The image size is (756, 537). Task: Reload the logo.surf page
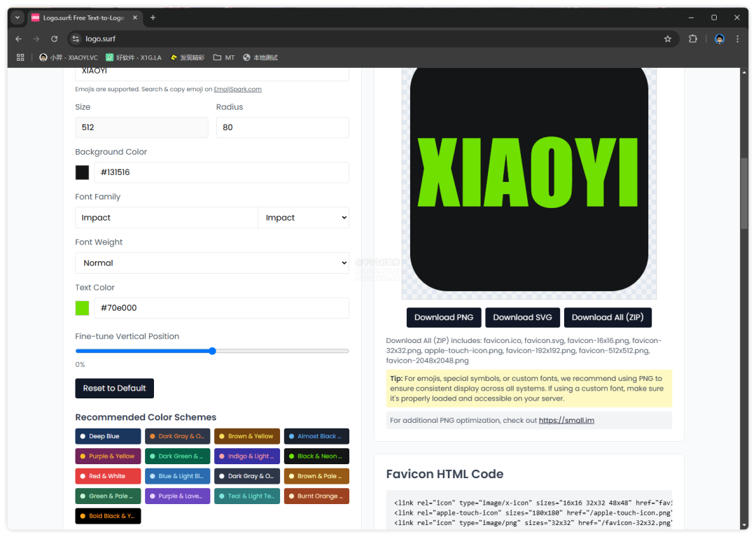point(54,39)
